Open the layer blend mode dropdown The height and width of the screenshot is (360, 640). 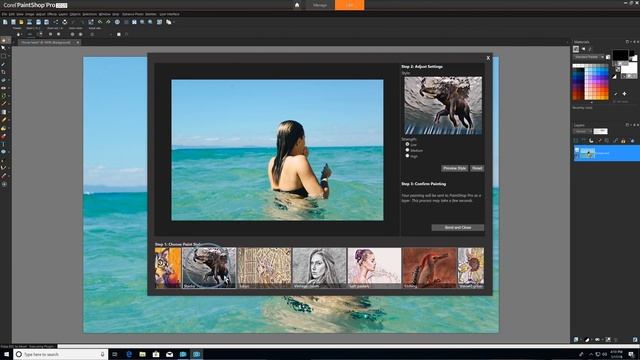point(582,131)
